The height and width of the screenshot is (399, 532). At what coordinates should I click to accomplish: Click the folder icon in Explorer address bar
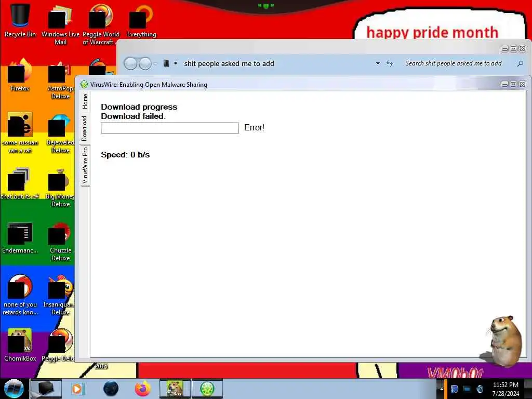[166, 63]
